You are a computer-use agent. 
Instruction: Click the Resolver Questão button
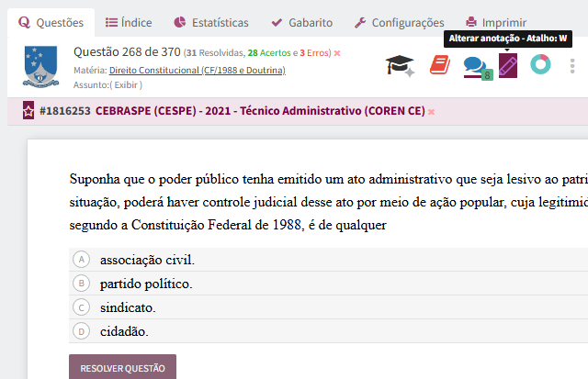(x=122, y=367)
